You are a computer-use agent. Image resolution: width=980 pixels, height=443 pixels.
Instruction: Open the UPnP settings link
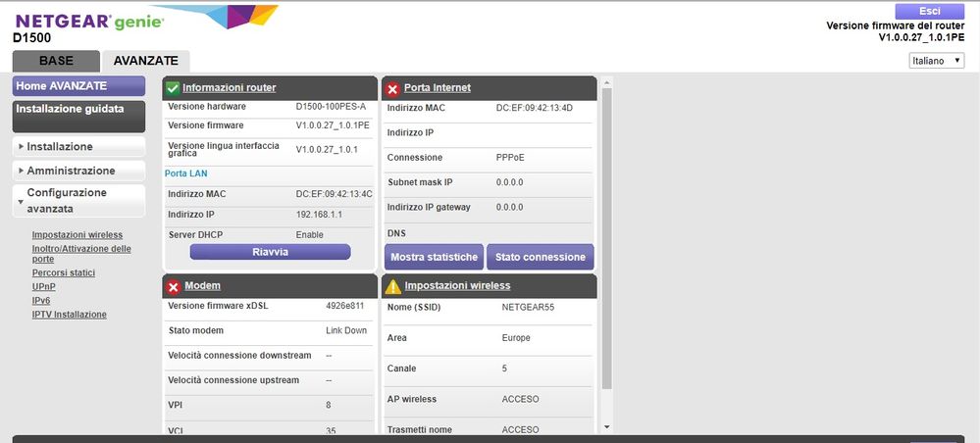pyautogui.click(x=44, y=287)
